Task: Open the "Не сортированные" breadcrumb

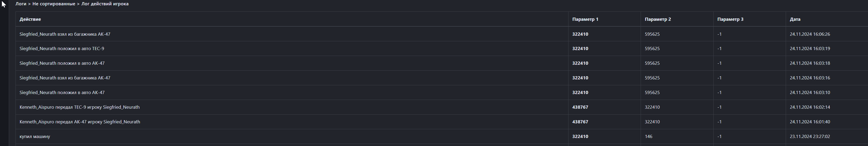Action: 54,4
